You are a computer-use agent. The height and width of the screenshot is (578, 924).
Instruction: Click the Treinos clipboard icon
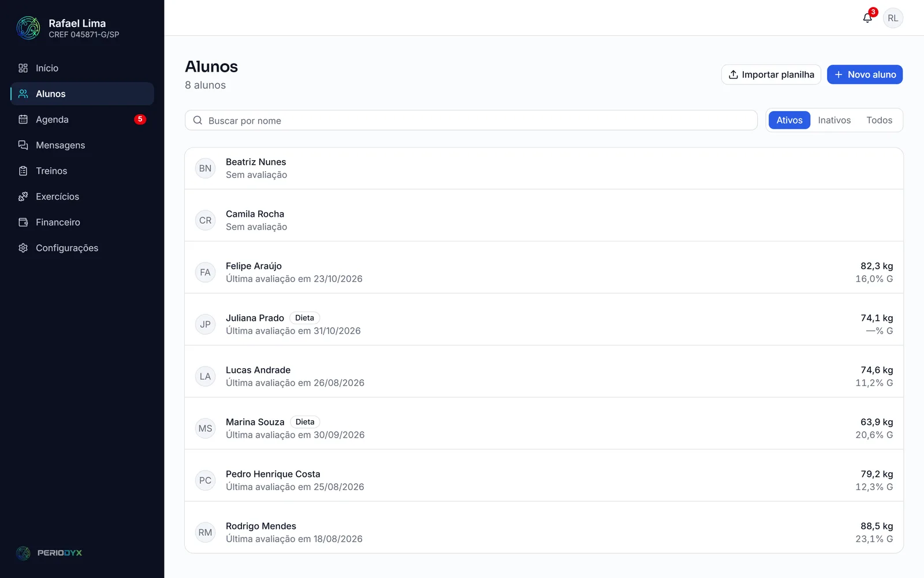23,171
